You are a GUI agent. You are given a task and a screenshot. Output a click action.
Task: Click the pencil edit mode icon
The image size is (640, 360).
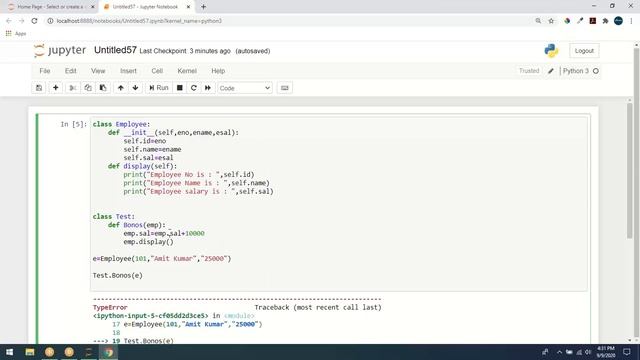coord(551,71)
